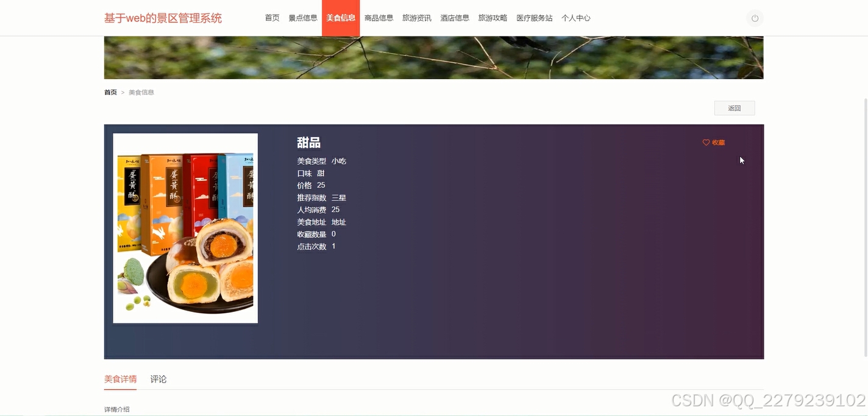The width and height of the screenshot is (868, 416).
Task: Navigate to 景点信息 in the top menu
Action: 303,18
